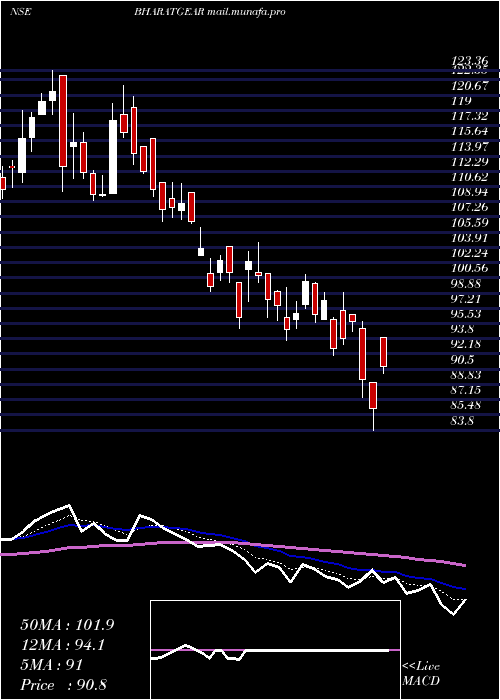This screenshot has height=700, width=500.
Task: Select the 95.53 price axis label
Action: point(468,314)
